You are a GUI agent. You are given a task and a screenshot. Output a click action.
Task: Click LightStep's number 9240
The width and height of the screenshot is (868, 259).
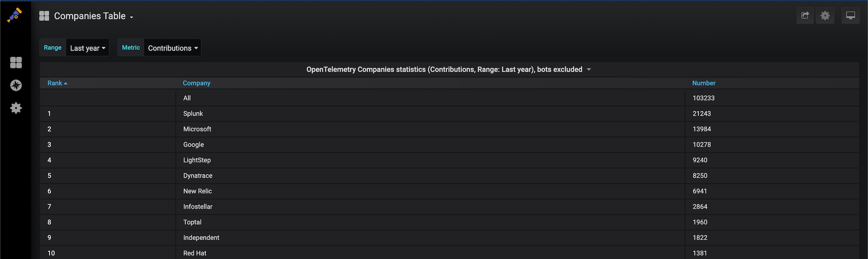pyautogui.click(x=700, y=160)
